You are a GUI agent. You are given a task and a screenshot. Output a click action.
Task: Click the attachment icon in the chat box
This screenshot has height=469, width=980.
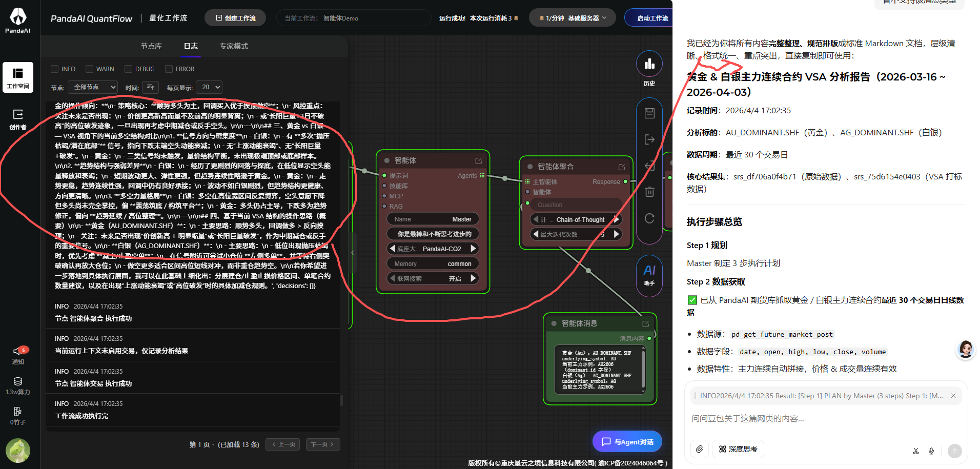point(699,449)
